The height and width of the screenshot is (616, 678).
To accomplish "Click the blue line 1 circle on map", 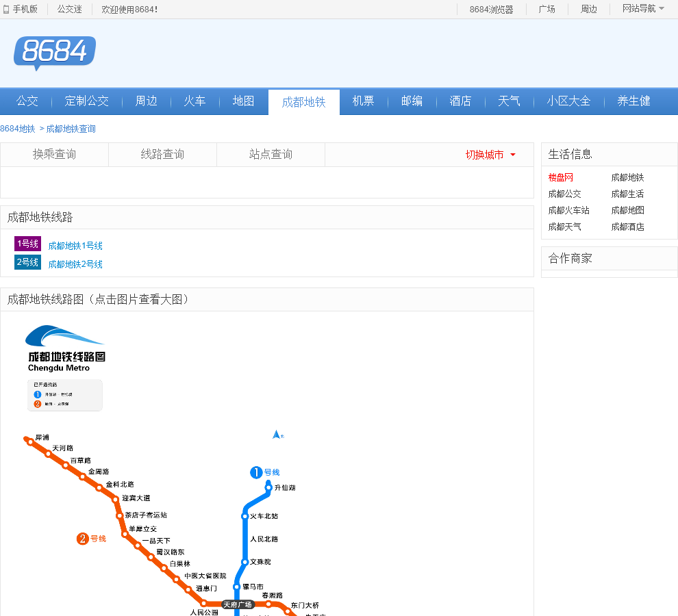I will click(x=256, y=472).
